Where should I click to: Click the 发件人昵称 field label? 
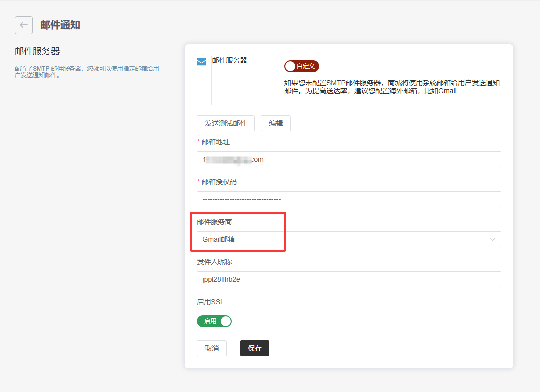214,262
